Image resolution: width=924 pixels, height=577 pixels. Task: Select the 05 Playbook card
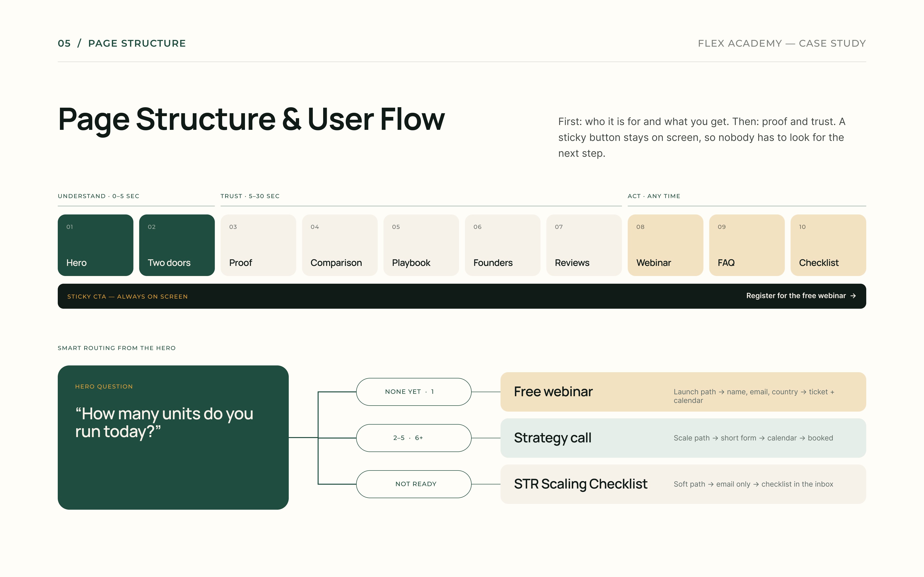(421, 245)
